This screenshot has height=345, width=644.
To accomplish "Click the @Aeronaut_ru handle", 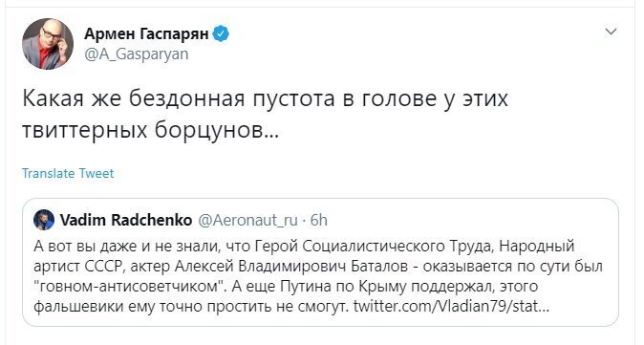I will point(248,221).
